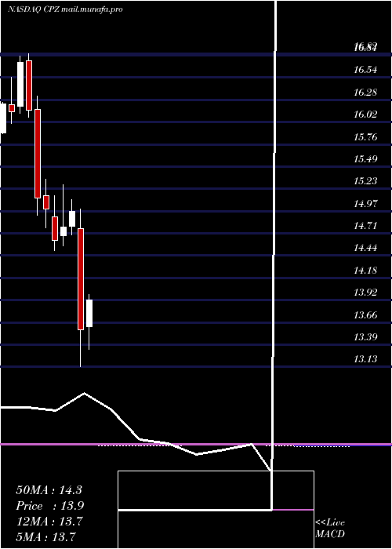This screenshot has width=392, height=549.
Task: Select the tall red candlestick dropping to 13.66
Action: coord(81,279)
